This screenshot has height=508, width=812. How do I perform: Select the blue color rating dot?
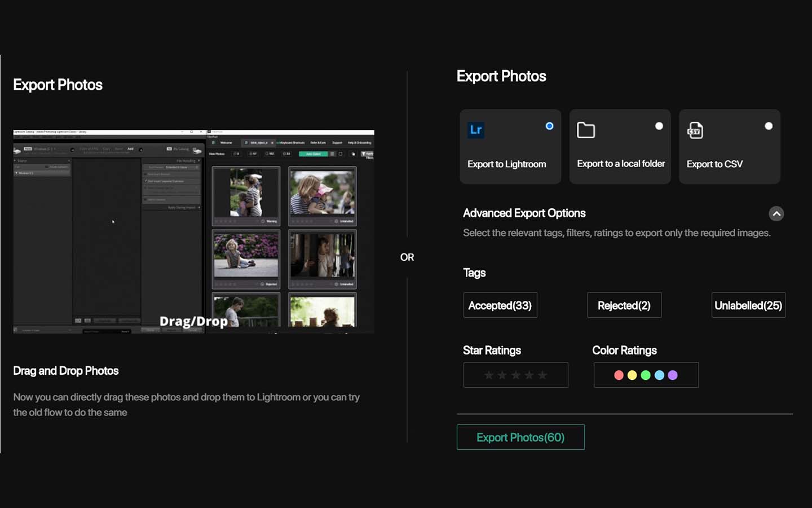(x=659, y=374)
